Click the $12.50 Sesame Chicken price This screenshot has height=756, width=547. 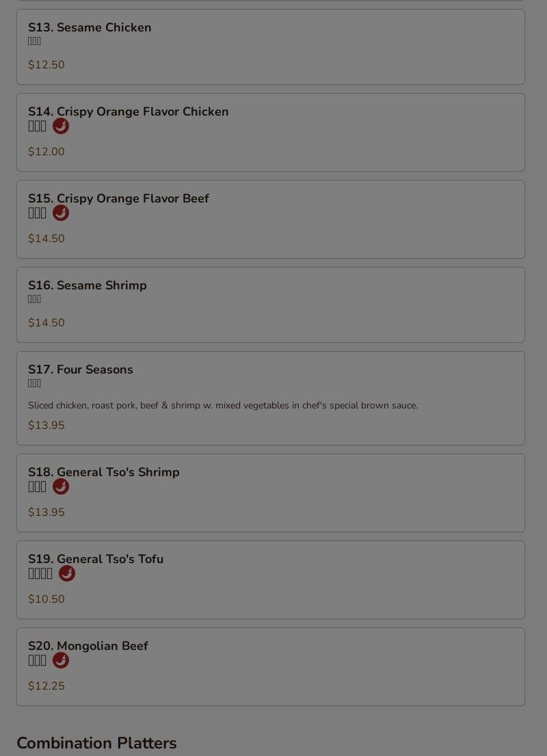[x=46, y=64]
